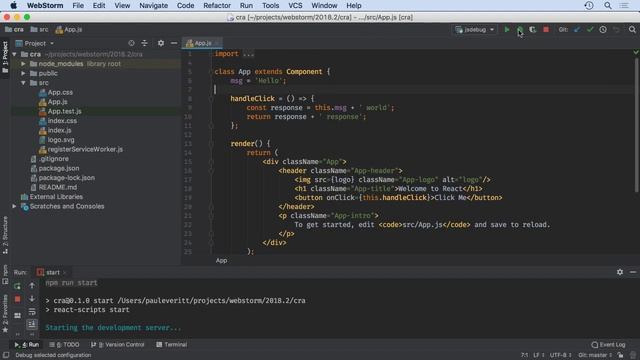Update project via the blue Git arrow icon

click(x=577, y=30)
